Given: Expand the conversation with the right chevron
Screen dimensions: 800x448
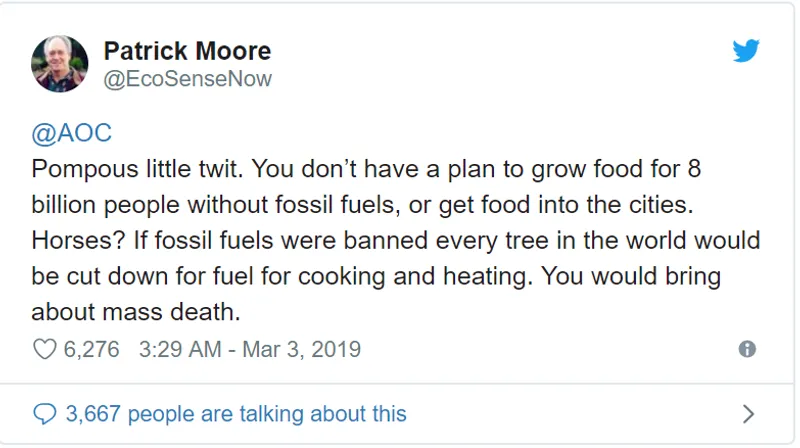Looking at the screenshot, I should (x=748, y=412).
